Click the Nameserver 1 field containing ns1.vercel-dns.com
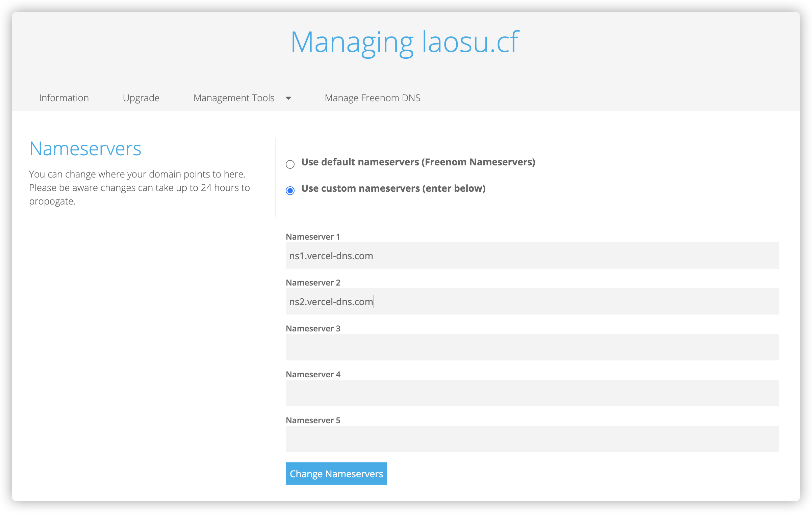 point(532,255)
